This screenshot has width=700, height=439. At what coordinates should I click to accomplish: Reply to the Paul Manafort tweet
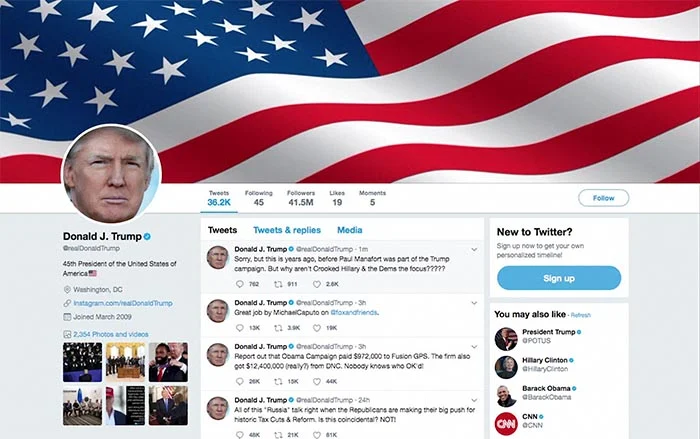240,284
